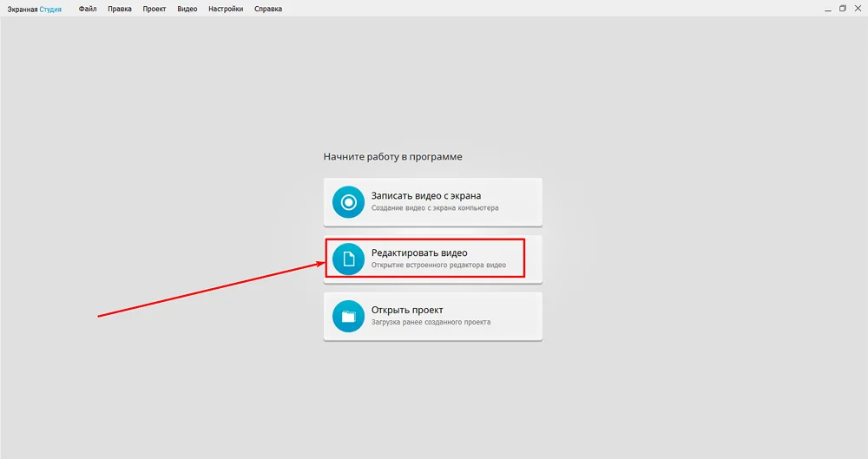Click the screen record circular icon
Screen dimensions: 868x459
[x=348, y=202]
